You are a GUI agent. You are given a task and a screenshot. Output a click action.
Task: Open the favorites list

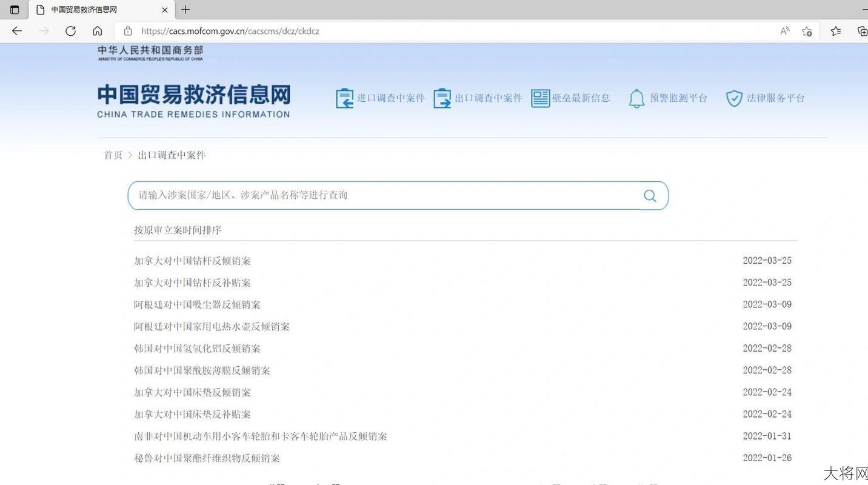(x=836, y=31)
